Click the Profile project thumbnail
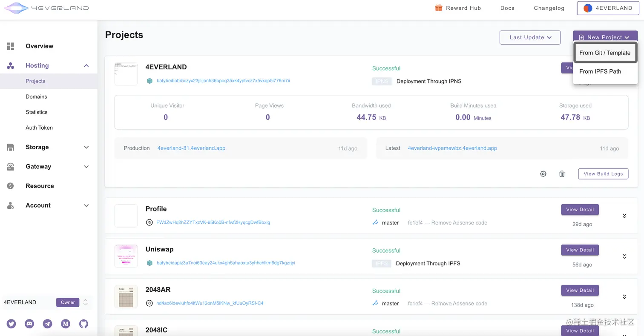This screenshot has width=644, height=336. 126,216
